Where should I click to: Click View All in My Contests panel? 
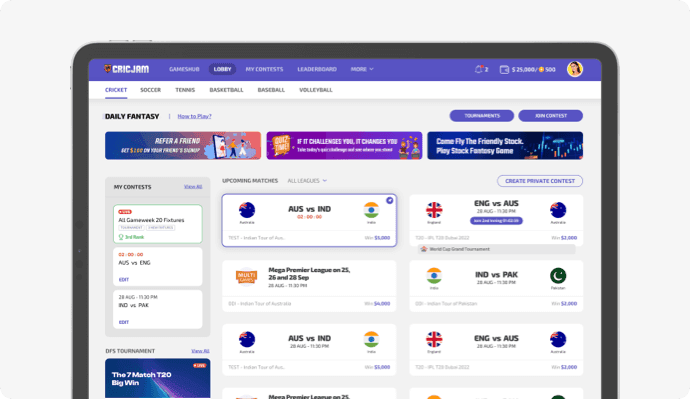coord(193,187)
